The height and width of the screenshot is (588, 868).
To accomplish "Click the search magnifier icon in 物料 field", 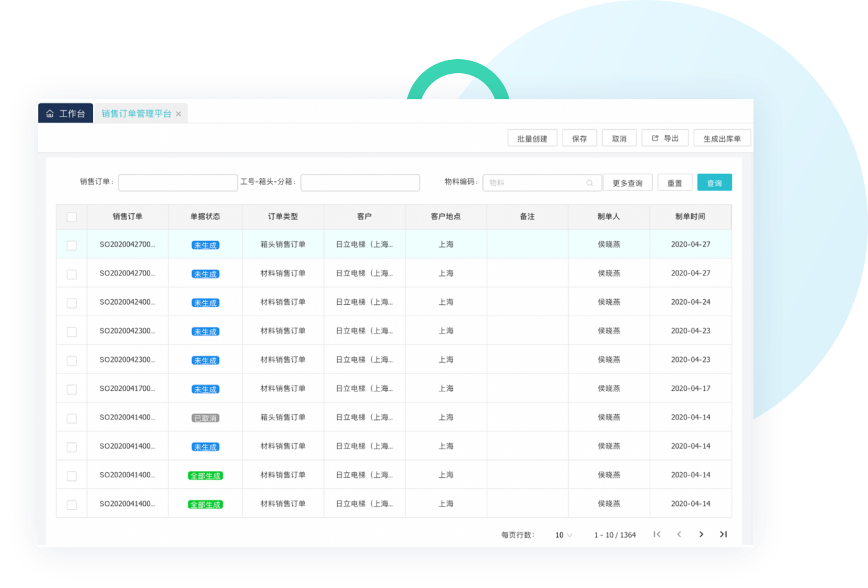I will (590, 183).
